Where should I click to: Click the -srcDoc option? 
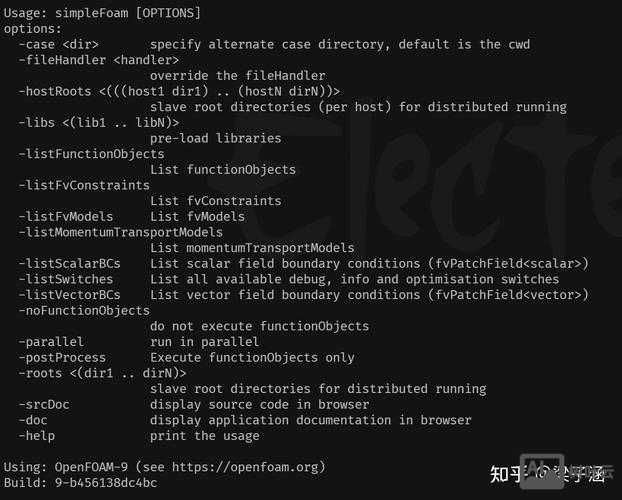[x=44, y=404]
